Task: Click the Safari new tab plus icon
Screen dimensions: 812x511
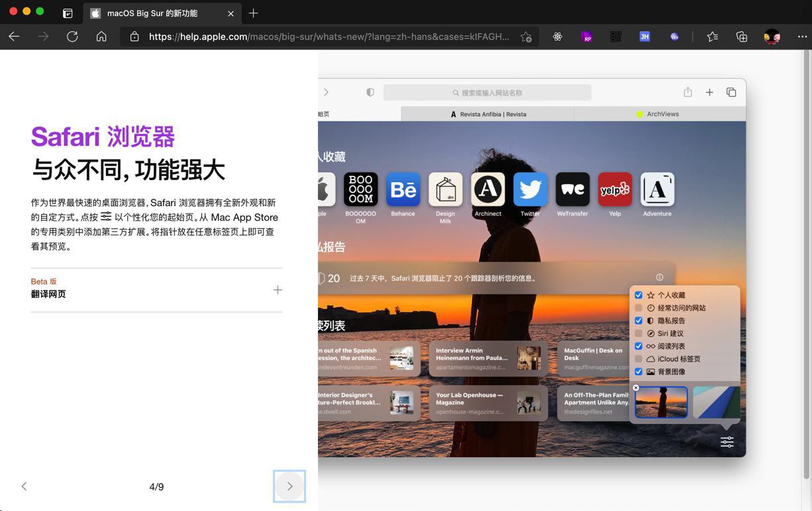Action: 709,93
